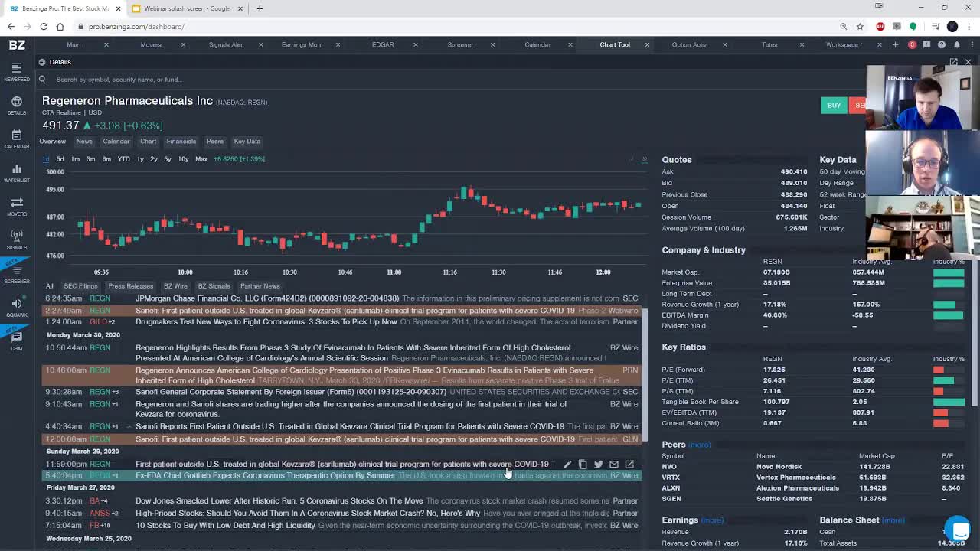This screenshot has width=980, height=551.
Task: Switch to the Option Activity workspace tab
Action: [x=690, y=45]
